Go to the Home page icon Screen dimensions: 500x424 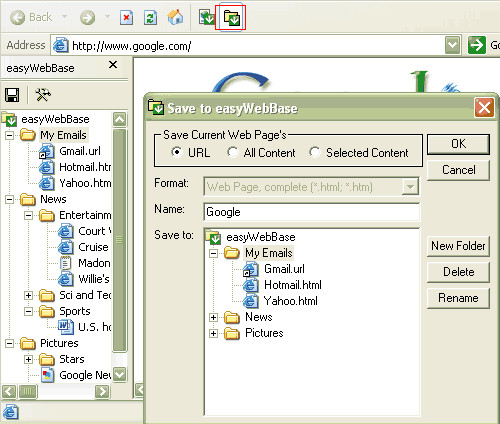tap(175, 17)
